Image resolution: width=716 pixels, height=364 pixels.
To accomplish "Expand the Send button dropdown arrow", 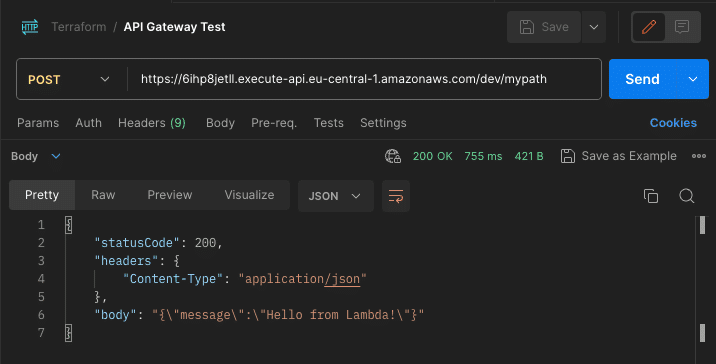I will tap(693, 79).
